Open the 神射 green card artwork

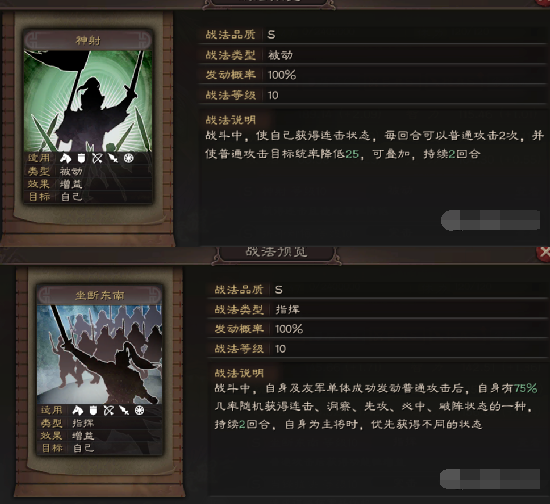click(x=88, y=101)
